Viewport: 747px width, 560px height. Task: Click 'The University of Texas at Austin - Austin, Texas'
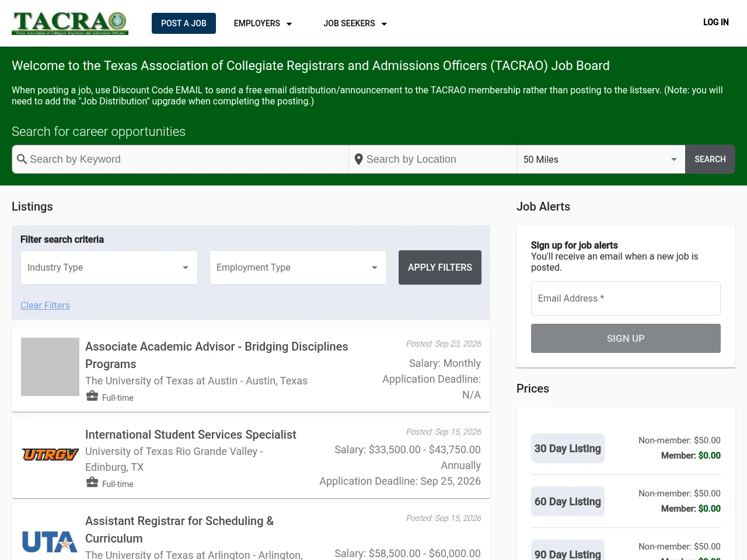tap(196, 381)
